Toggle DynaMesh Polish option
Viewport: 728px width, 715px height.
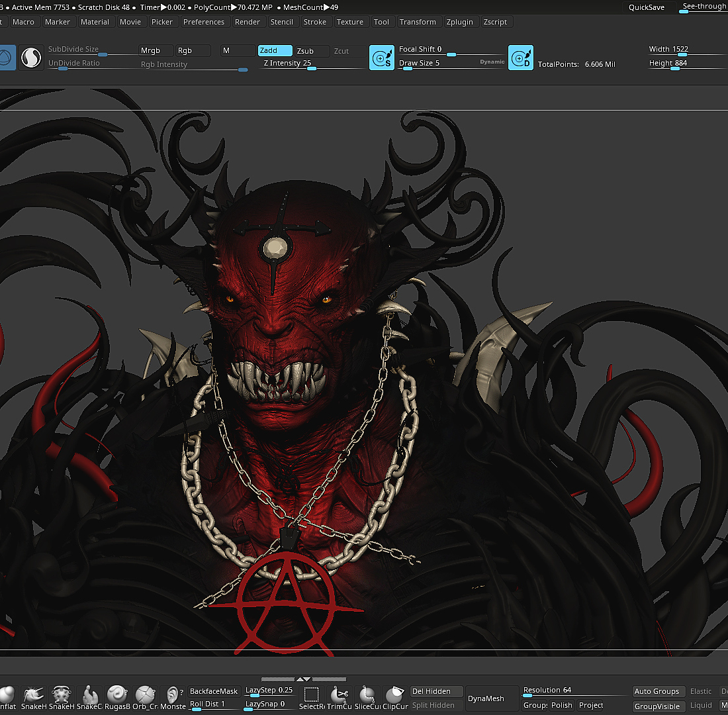point(562,705)
